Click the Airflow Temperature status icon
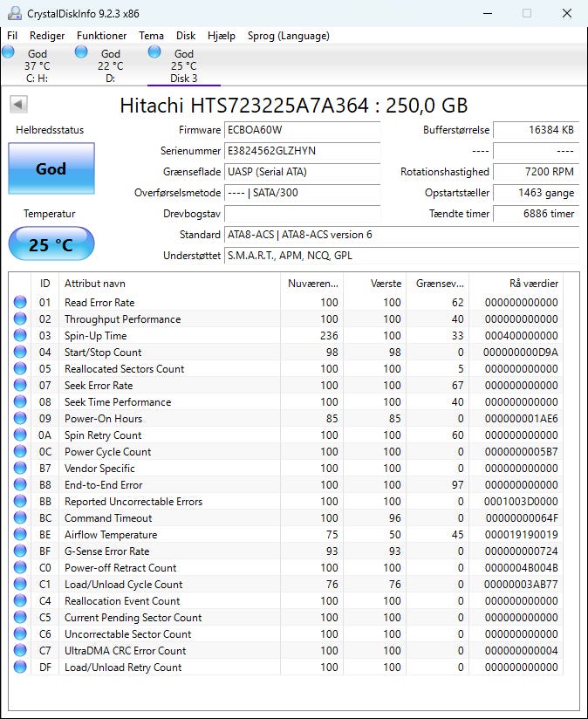 [x=20, y=535]
